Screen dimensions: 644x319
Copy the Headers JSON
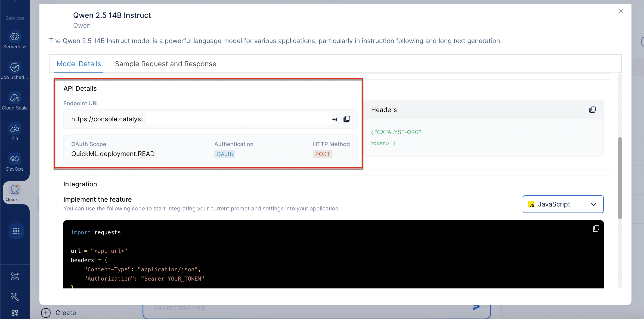pos(592,109)
